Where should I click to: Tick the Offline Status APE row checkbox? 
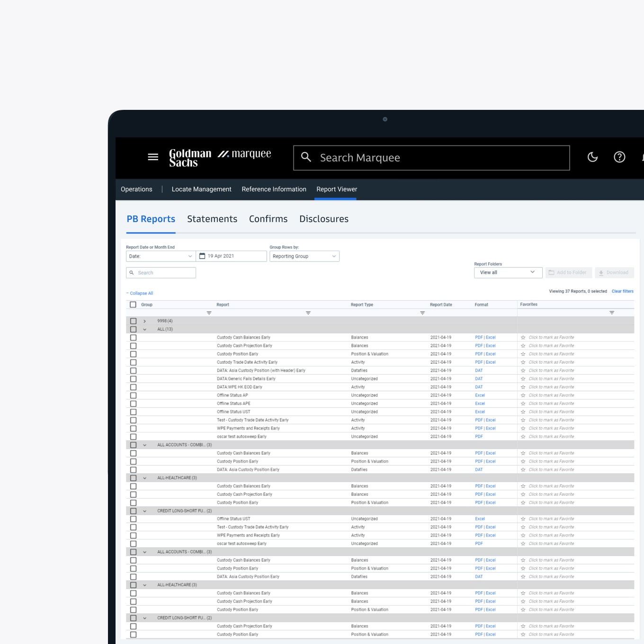coord(133,404)
